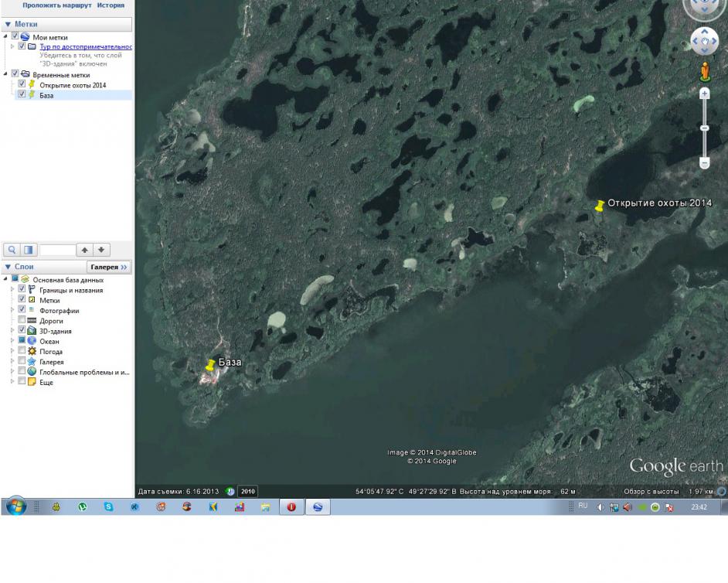
Task: Open the historical imagery clock icon
Action: coord(230,491)
